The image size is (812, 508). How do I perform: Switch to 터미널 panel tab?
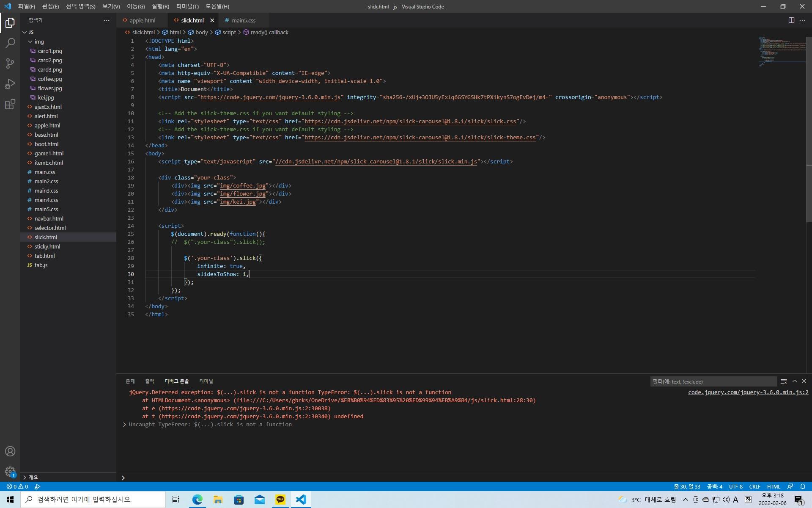tap(206, 381)
